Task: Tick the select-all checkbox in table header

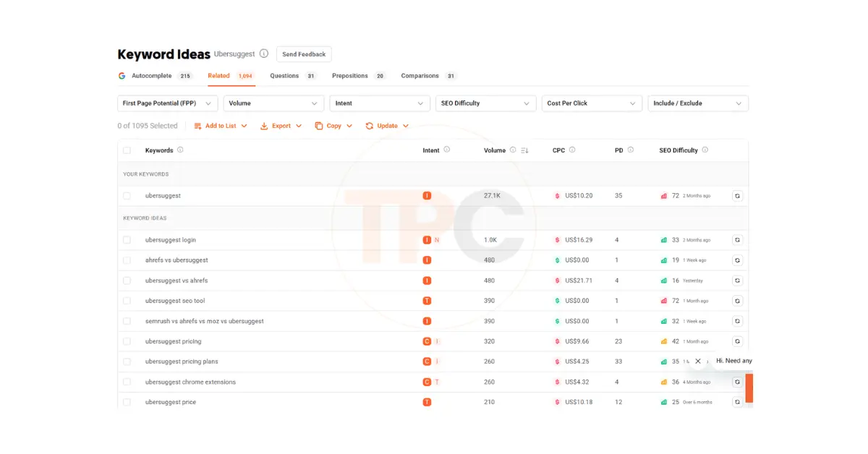Action: tap(127, 150)
